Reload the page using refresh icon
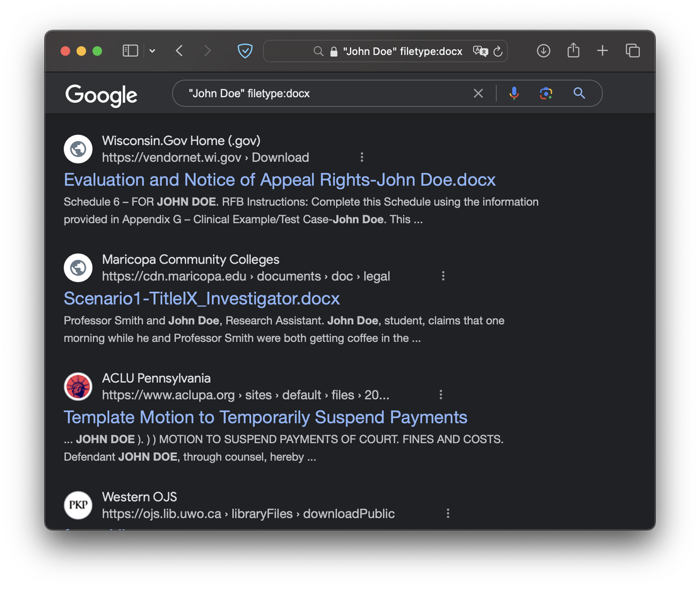700x589 pixels. [x=498, y=52]
